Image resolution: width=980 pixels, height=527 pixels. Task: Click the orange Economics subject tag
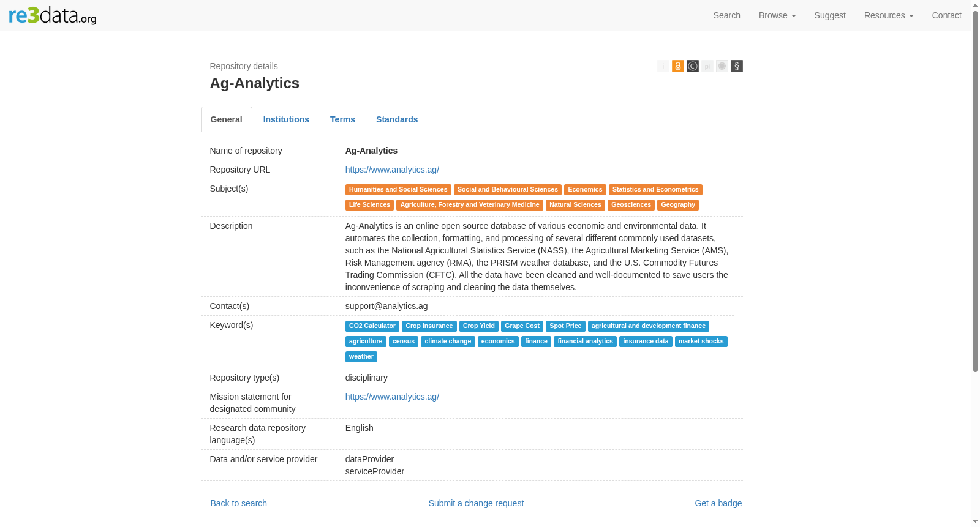pyautogui.click(x=585, y=190)
